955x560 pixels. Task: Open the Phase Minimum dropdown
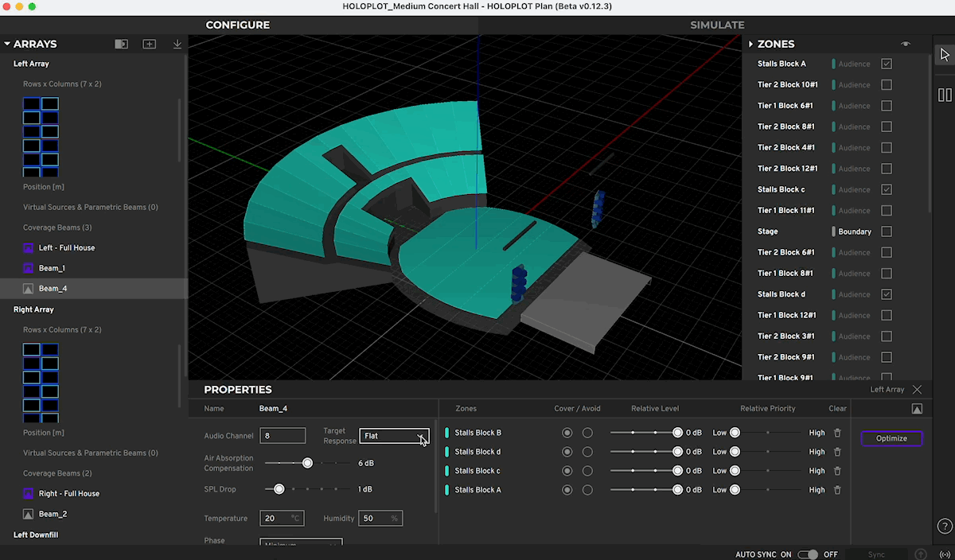point(302,544)
